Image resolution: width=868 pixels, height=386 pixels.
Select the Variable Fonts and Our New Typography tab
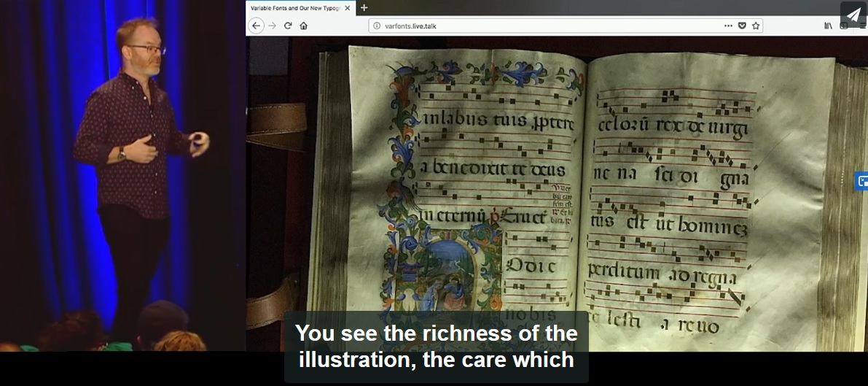(x=300, y=8)
